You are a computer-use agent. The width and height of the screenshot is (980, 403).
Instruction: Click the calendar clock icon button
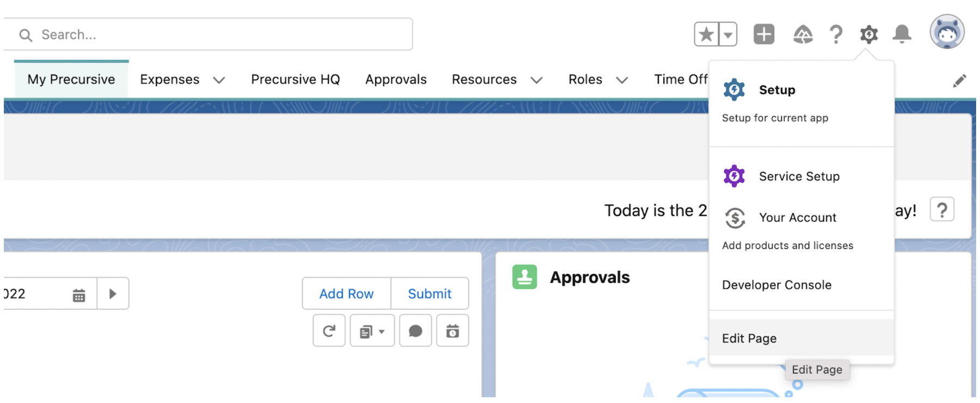pyautogui.click(x=452, y=331)
